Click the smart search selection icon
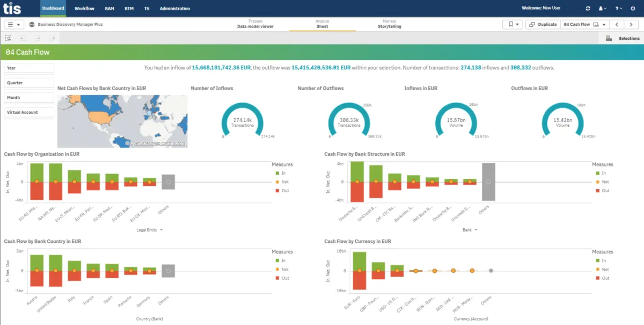 point(8,38)
